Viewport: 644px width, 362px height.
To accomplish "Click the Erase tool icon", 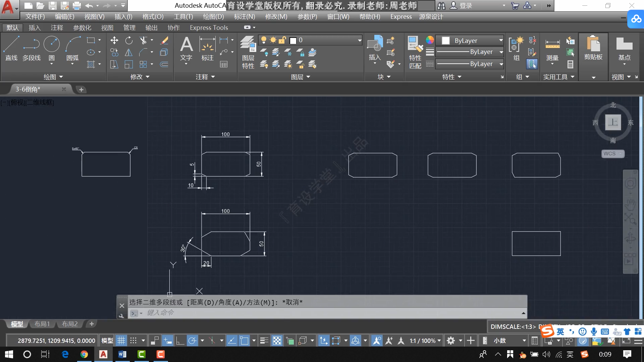I will pos(164,41).
